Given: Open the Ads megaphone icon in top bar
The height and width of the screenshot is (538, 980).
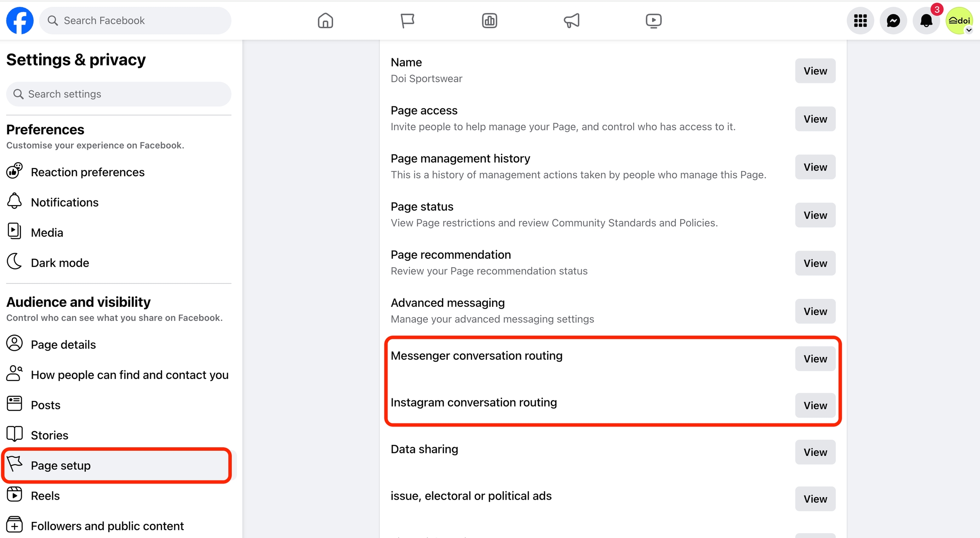Looking at the screenshot, I should 571,20.
